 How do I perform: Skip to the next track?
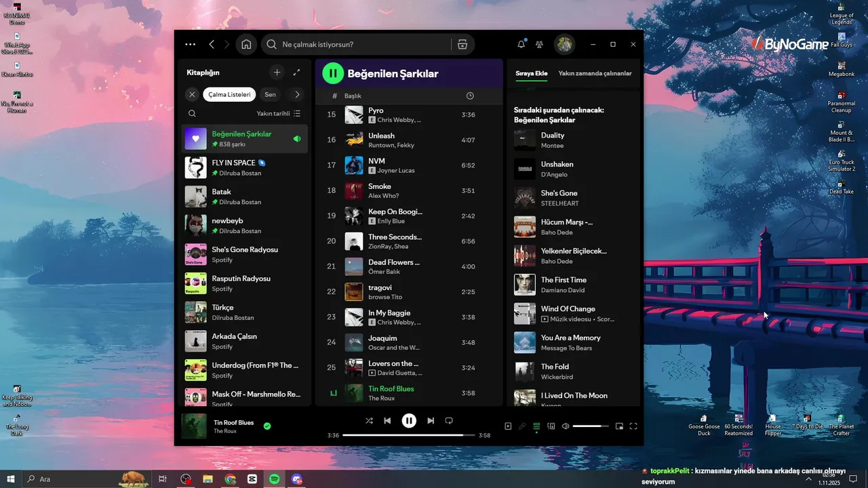tap(431, 420)
